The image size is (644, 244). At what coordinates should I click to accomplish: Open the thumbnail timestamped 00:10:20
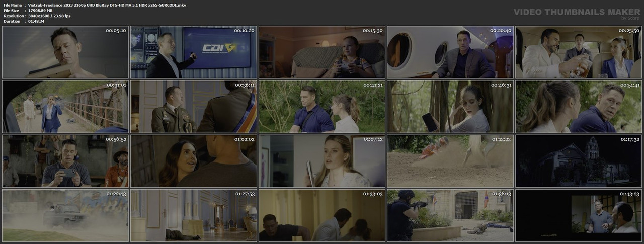194,52
